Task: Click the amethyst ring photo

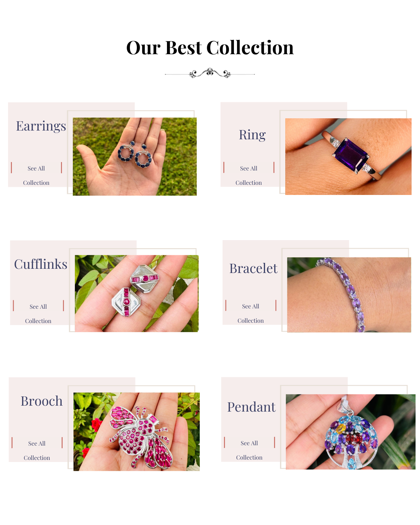Action: click(348, 156)
